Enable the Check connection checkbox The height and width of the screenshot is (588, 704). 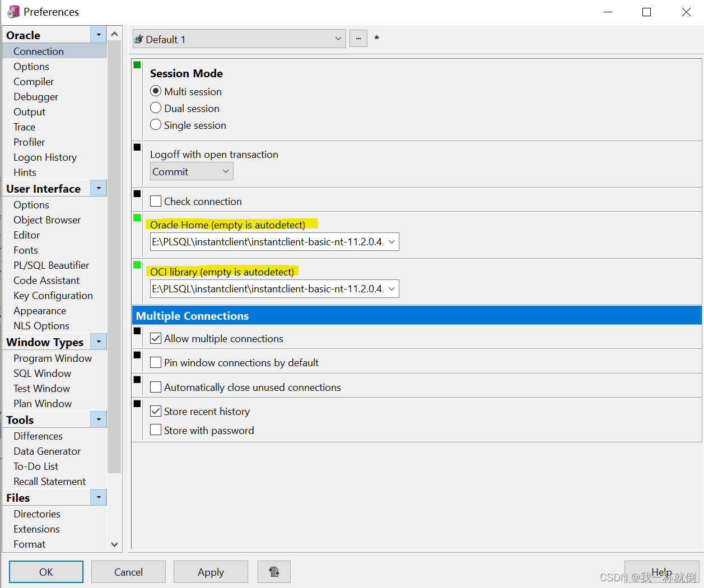[x=155, y=200]
